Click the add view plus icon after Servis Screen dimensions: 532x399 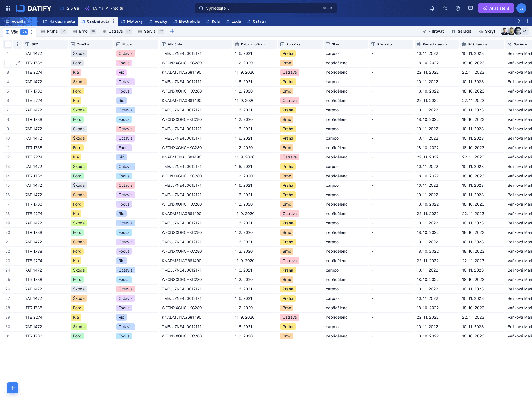[x=172, y=31]
